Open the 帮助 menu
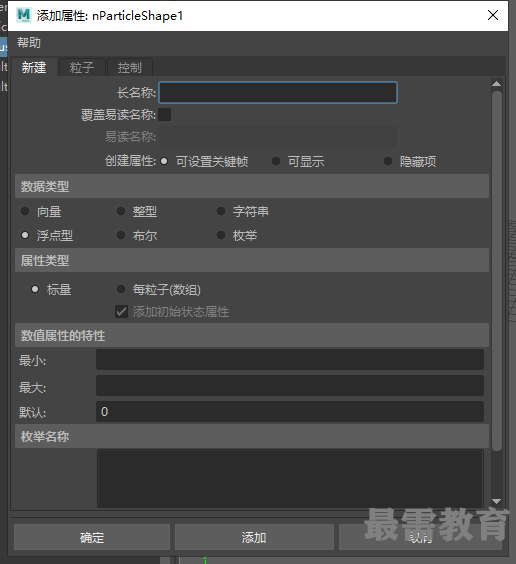The image size is (516, 564). (x=29, y=42)
